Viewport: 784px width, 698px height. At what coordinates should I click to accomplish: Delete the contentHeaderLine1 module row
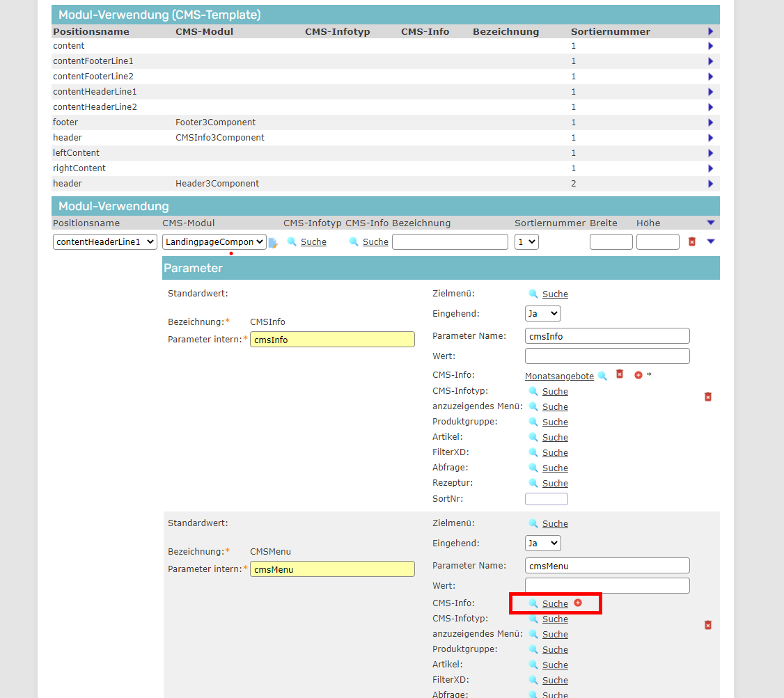point(691,241)
